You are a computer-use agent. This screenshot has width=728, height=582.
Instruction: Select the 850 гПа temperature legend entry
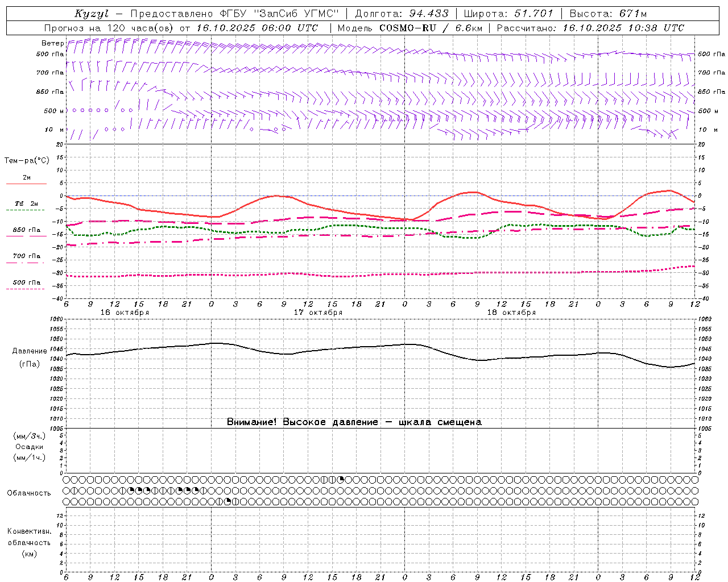point(27,230)
